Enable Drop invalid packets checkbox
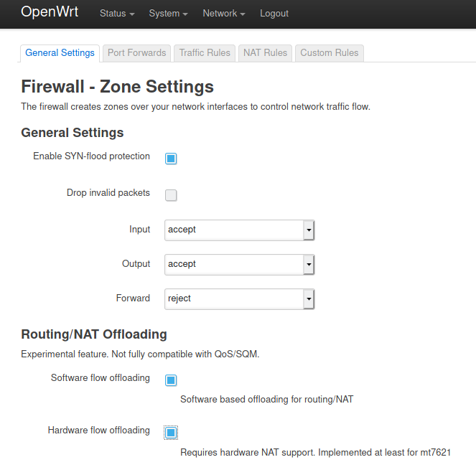The image size is (476, 475). click(171, 195)
